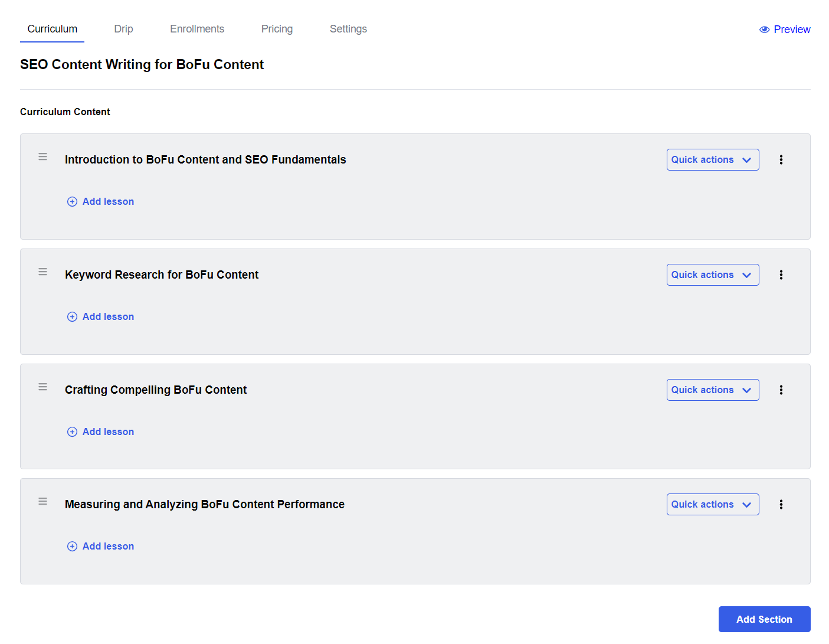Image resolution: width=829 pixels, height=644 pixels.
Task: Open the Enrollments tab
Action: [x=197, y=29]
